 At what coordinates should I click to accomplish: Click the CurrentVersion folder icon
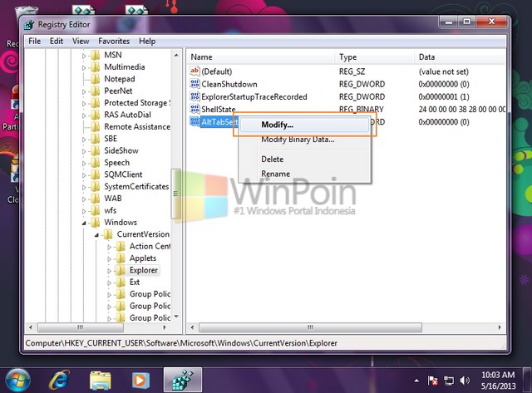click(108, 234)
